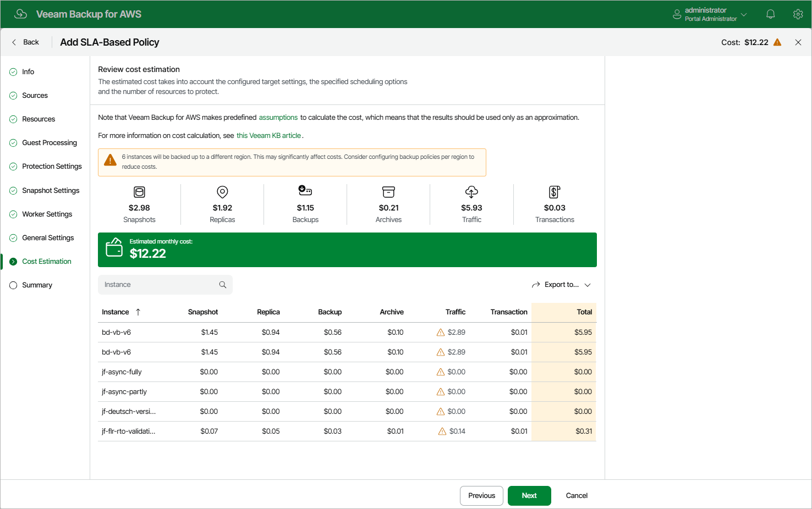Click the $5.93 Traffic cost summary

[x=471, y=208]
